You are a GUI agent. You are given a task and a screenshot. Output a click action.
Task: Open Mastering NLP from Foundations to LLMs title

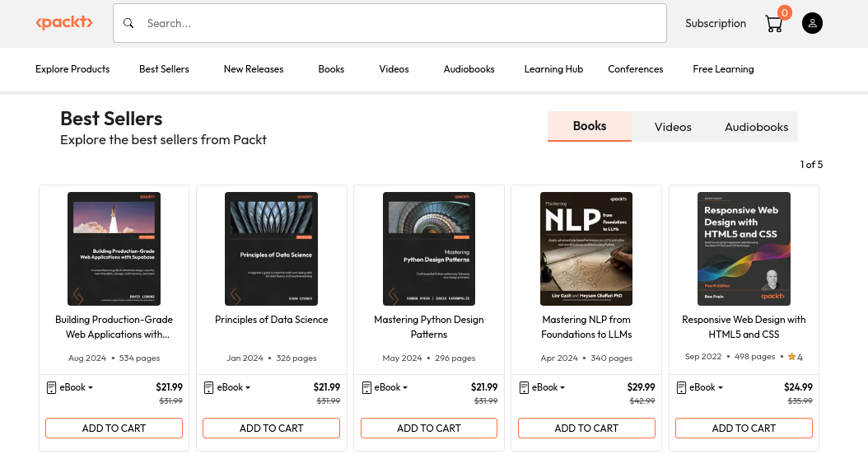click(x=586, y=327)
